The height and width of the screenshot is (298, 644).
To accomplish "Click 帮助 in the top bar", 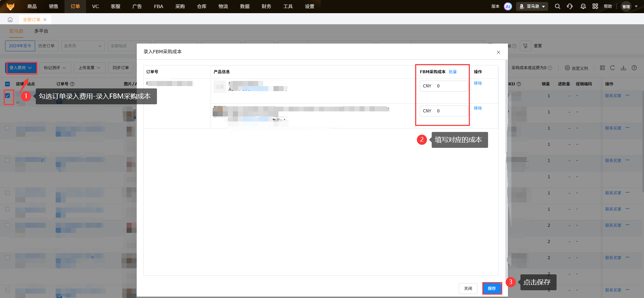I will [608, 6].
